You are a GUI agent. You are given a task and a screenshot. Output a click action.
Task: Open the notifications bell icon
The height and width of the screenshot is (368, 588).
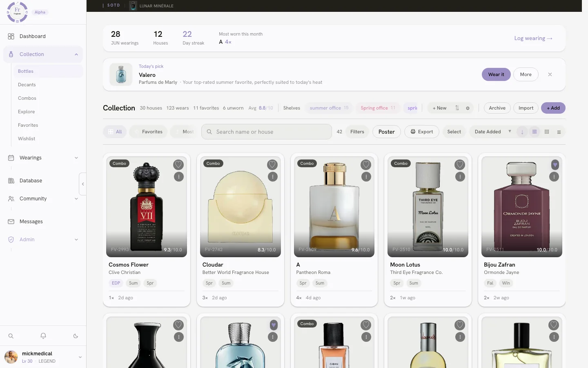coord(43,336)
